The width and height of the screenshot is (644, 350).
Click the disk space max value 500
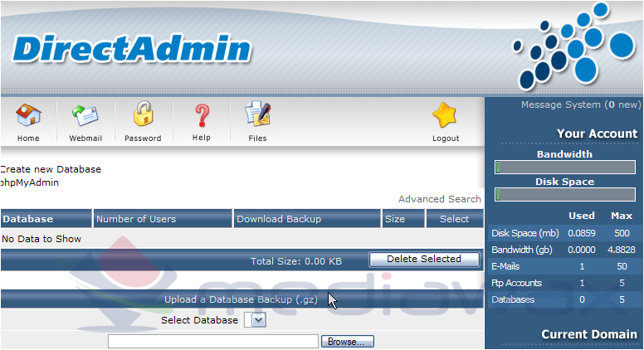point(622,233)
